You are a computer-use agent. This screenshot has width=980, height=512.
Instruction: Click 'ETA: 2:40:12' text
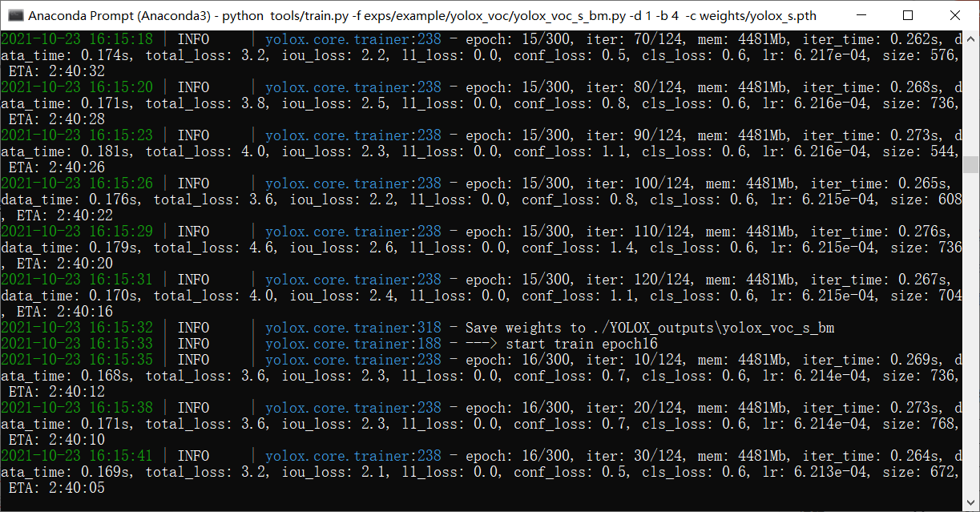pos(57,392)
